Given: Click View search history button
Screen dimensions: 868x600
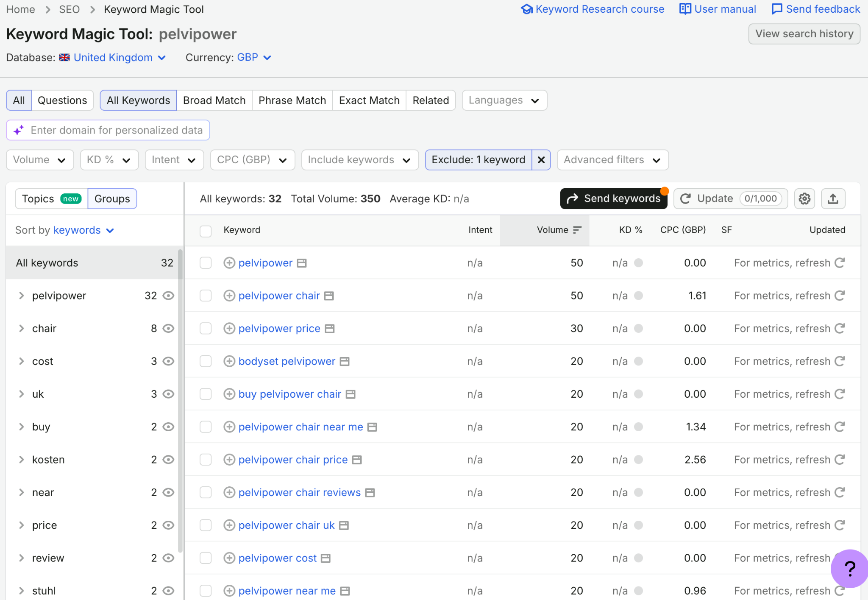Looking at the screenshot, I should click(804, 34).
